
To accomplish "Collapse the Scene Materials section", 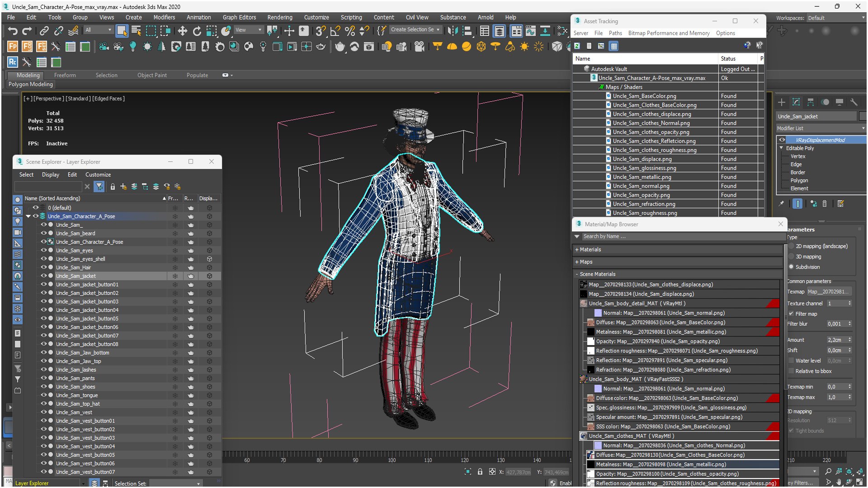I will [577, 274].
